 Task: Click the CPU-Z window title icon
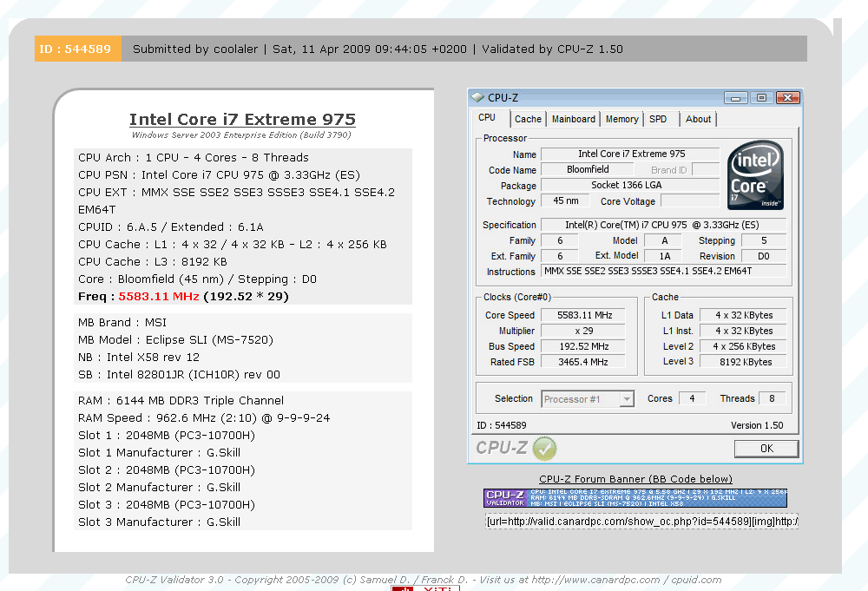pyautogui.click(x=477, y=97)
